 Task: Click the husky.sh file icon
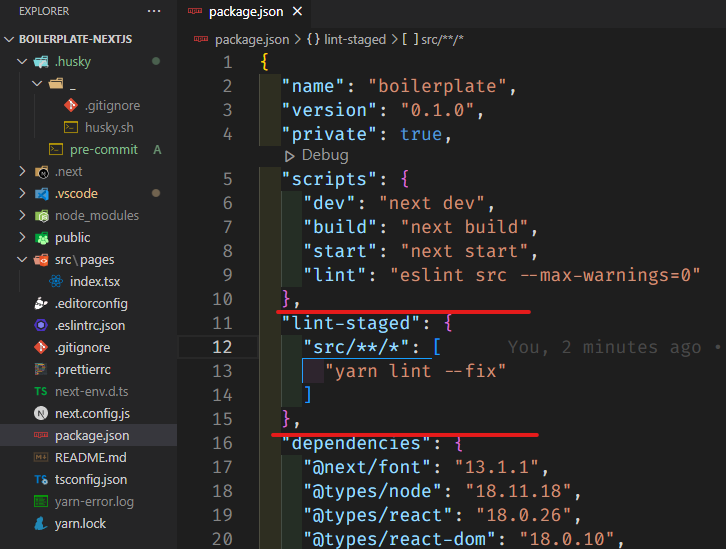(70, 127)
